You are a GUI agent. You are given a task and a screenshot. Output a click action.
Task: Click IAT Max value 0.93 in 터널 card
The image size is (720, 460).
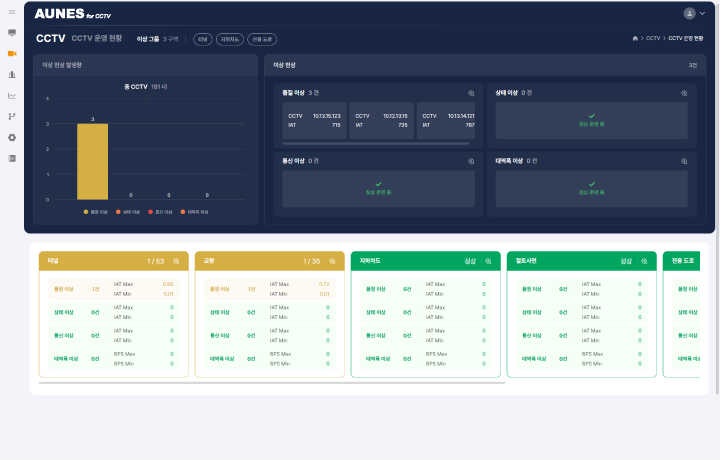(168, 284)
